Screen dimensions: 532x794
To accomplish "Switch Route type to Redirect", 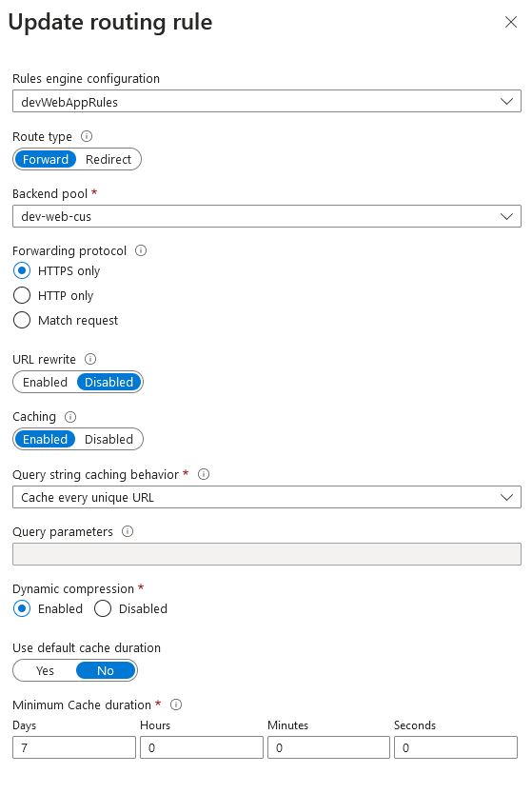I will point(108,160).
